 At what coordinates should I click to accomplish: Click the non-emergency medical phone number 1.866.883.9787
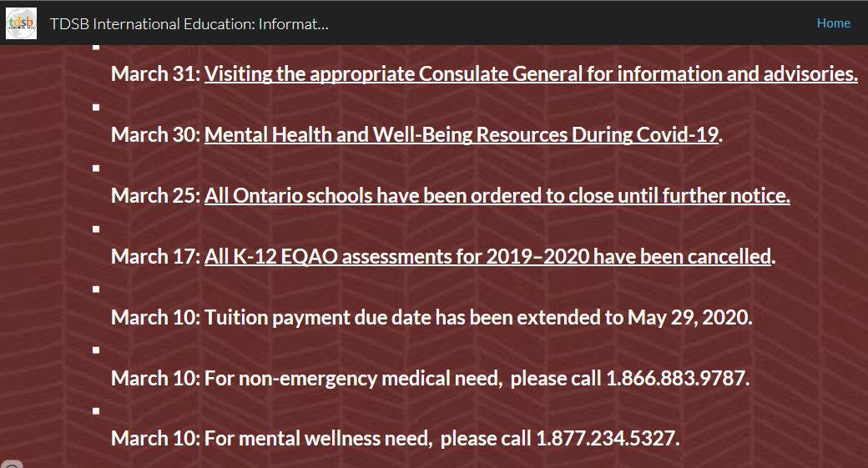pos(676,379)
